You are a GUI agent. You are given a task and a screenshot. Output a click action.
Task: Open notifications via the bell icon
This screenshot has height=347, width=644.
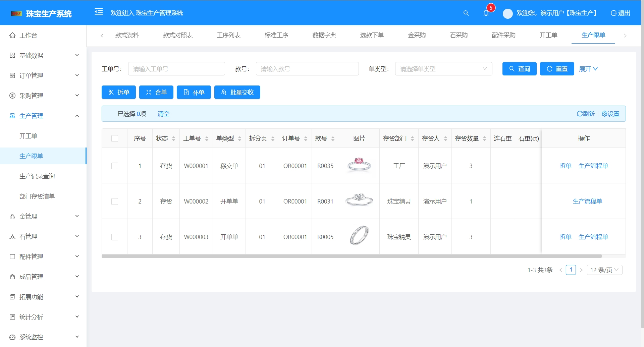(486, 13)
